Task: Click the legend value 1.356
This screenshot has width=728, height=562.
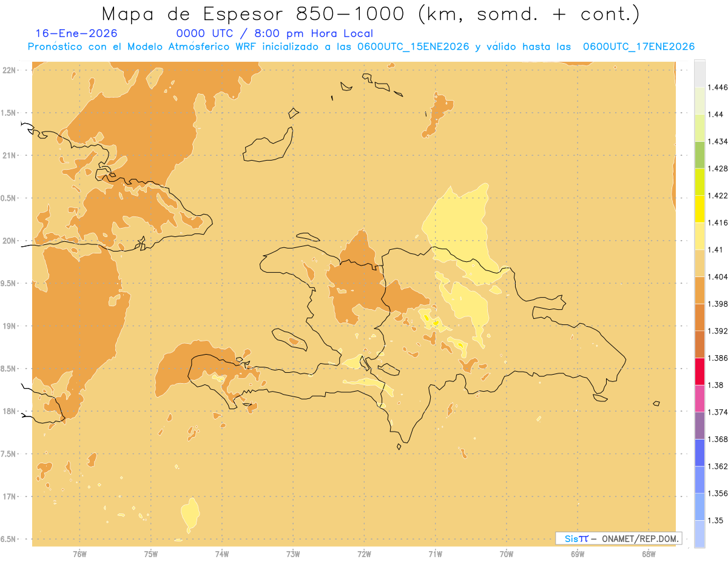Action: [718, 493]
